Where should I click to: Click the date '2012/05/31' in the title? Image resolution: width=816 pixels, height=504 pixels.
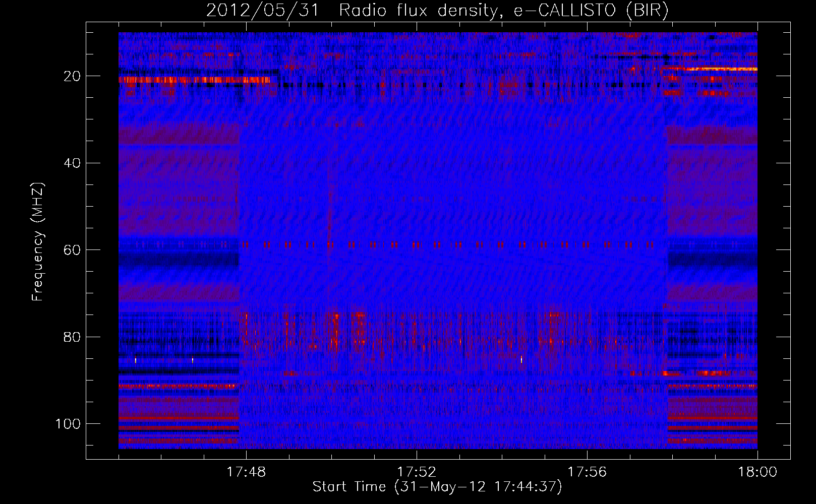tap(262, 11)
